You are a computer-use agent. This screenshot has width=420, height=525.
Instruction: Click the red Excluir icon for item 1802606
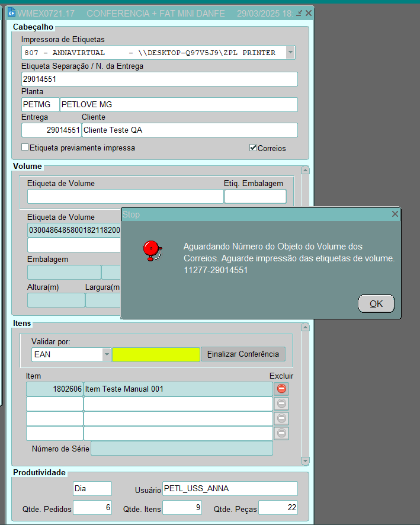tap(282, 389)
